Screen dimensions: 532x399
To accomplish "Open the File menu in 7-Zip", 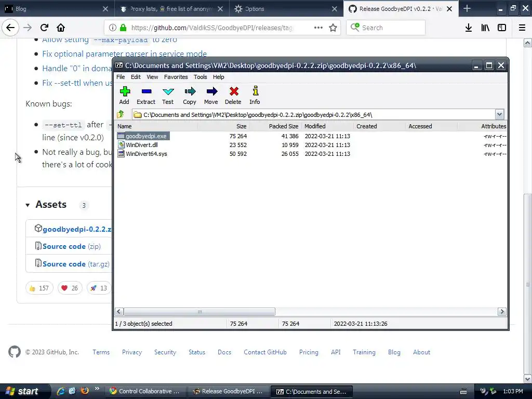I will (121, 77).
